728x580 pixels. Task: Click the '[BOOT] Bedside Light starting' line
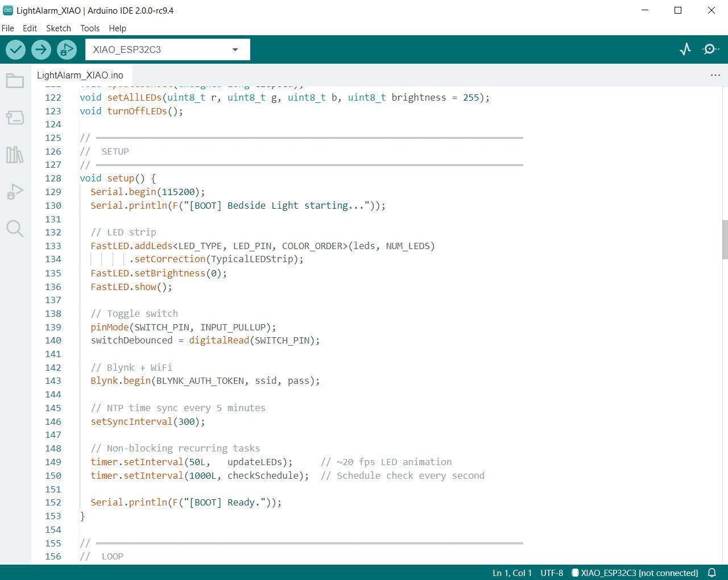point(238,206)
